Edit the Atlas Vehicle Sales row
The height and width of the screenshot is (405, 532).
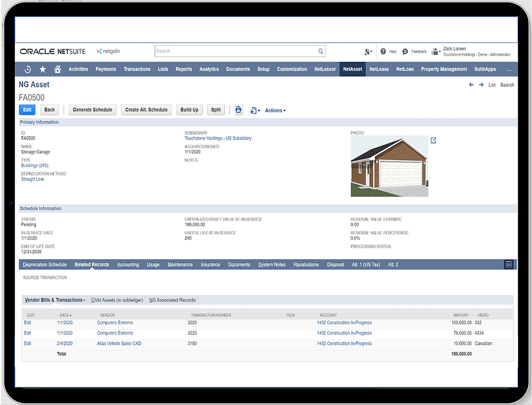tap(28, 344)
